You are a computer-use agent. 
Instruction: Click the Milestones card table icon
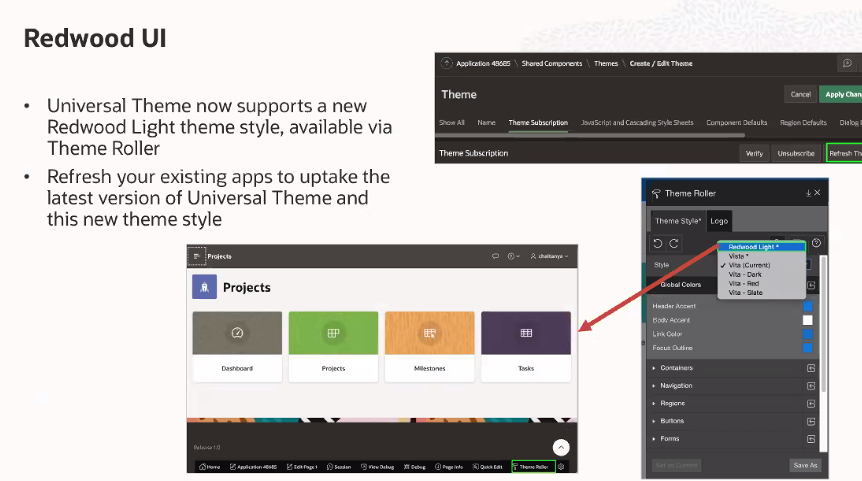(x=429, y=333)
